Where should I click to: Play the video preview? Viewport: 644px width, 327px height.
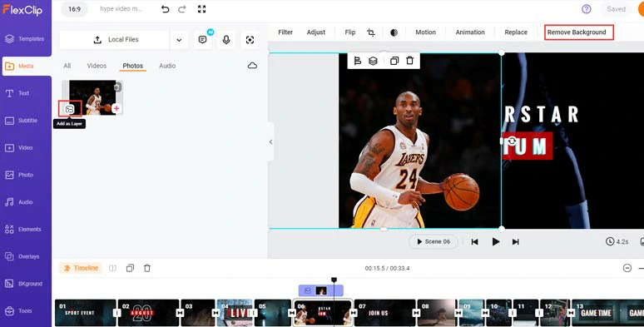click(496, 242)
